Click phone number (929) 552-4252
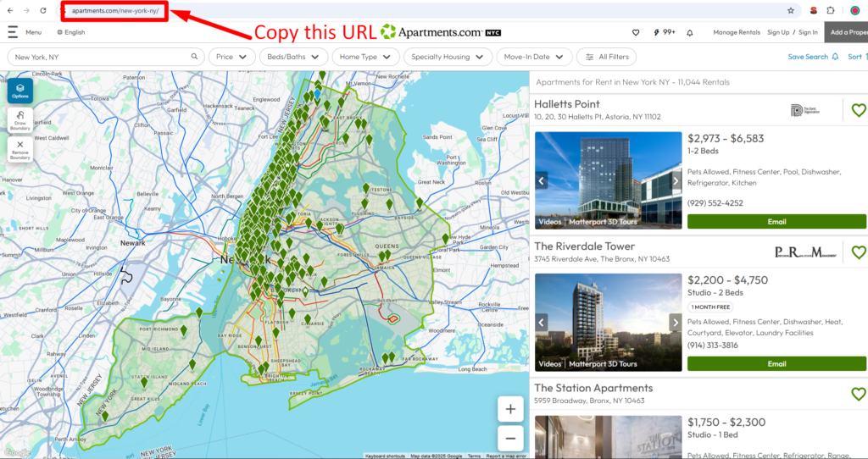This screenshot has height=459, width=868. (x=715, y=203)
